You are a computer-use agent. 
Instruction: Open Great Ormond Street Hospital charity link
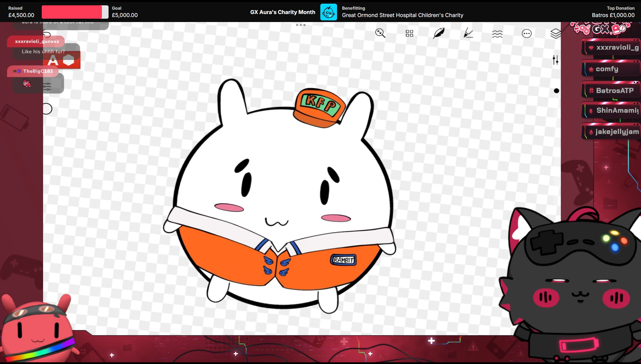coord(402,15)
